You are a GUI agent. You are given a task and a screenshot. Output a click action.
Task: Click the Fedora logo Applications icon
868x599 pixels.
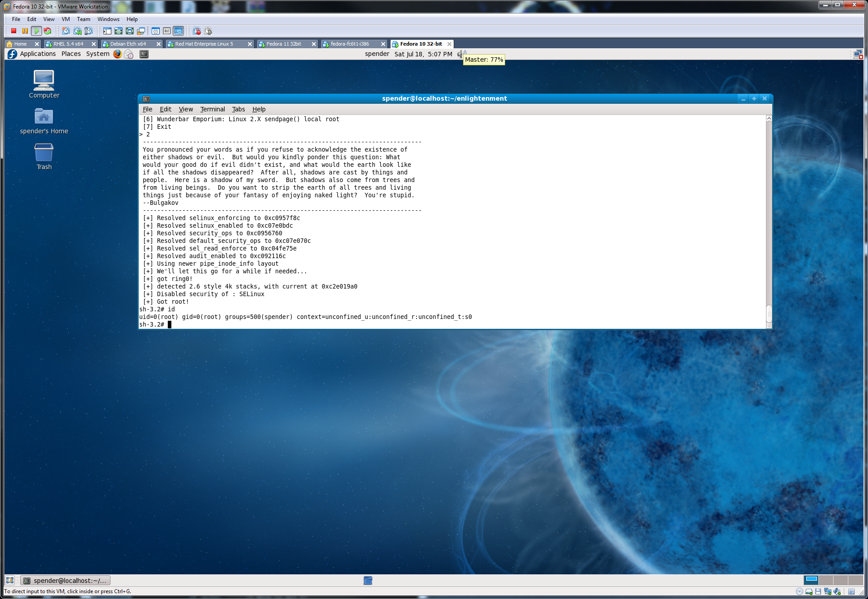click(x=12, y=54)
